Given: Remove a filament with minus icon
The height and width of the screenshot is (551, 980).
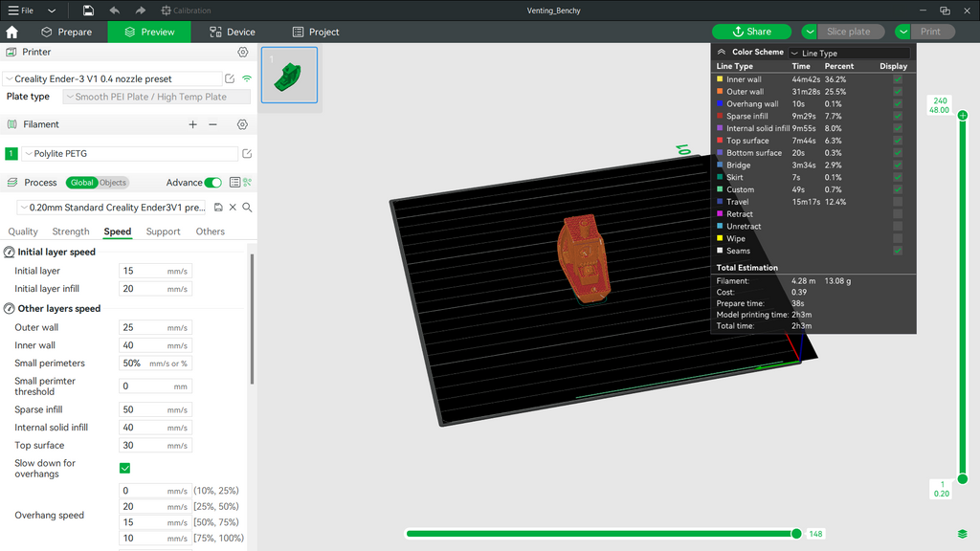Looking at the screenshot, I should (212, 124).
